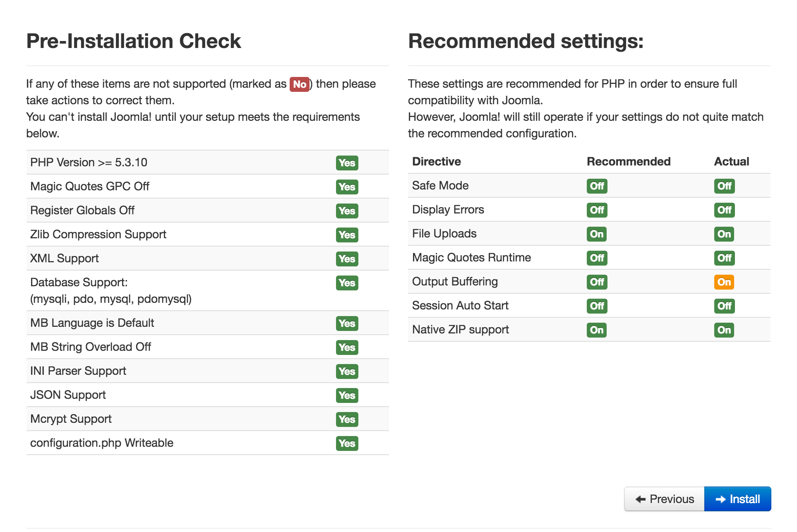Click the Yes badge next to XML Support
797x532 pixels.
pos(347,259)
